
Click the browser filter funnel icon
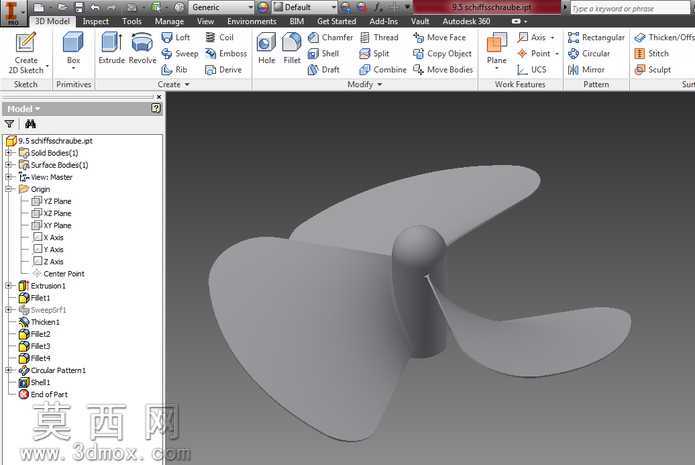tap(9, 124)
